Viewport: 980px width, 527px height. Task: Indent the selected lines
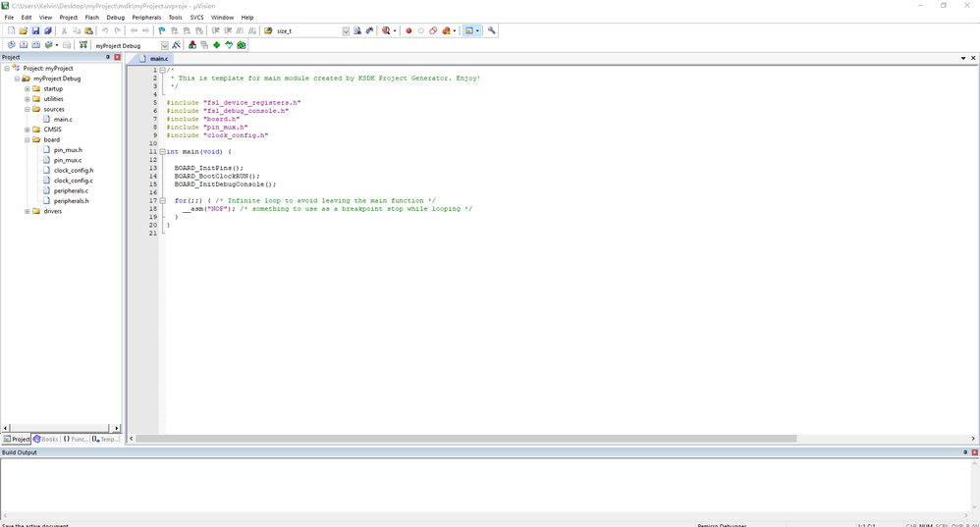[216, 30]
